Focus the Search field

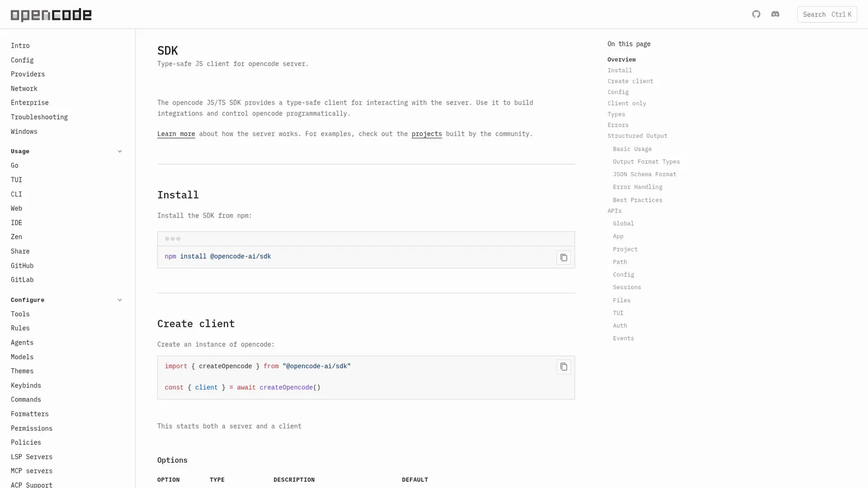coord(827,14)
